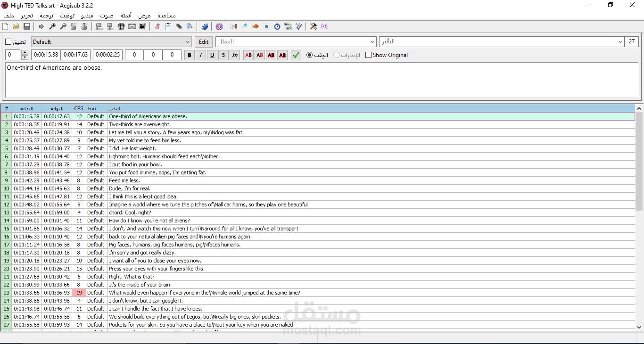This screenshot has height=344, width=644.
Task: Open the صوت Audio menu
Action: (x=107, y=16)
